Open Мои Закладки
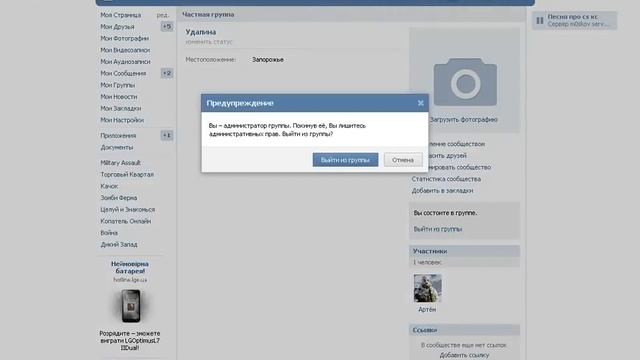 (120, 109)
